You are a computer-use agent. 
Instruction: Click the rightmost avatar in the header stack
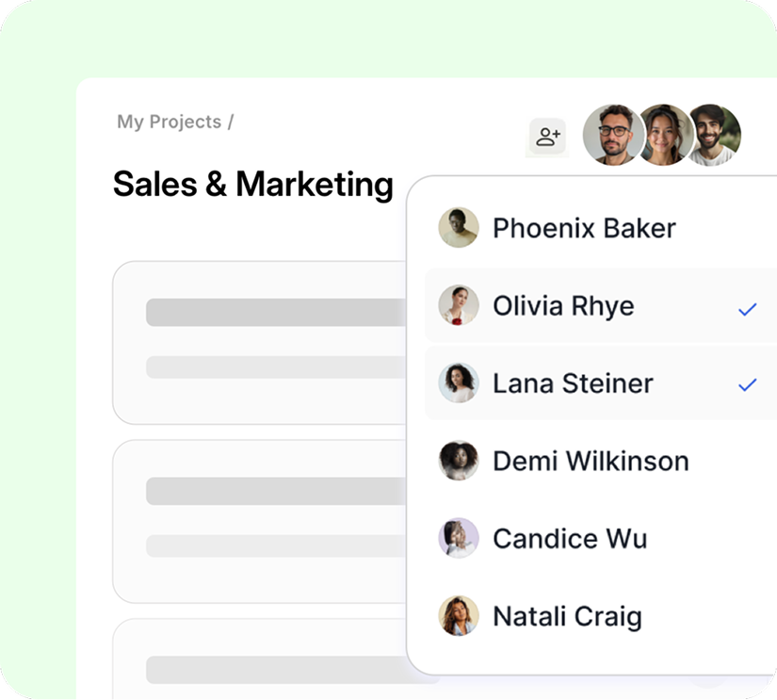(716, 136)
